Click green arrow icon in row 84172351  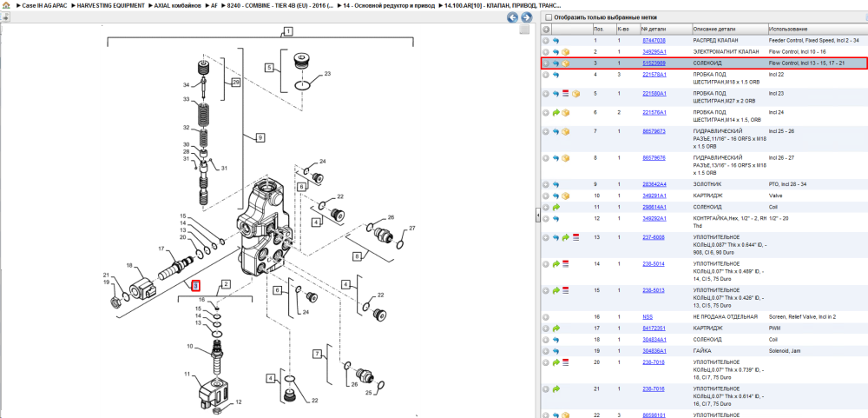[x=556, y=328]
